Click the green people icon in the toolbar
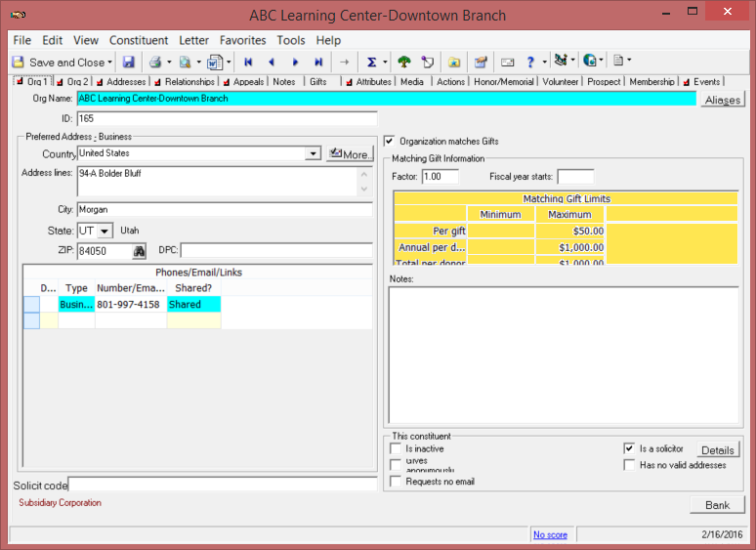The width and height of the screenshot is (756, 550). point(561,60)
